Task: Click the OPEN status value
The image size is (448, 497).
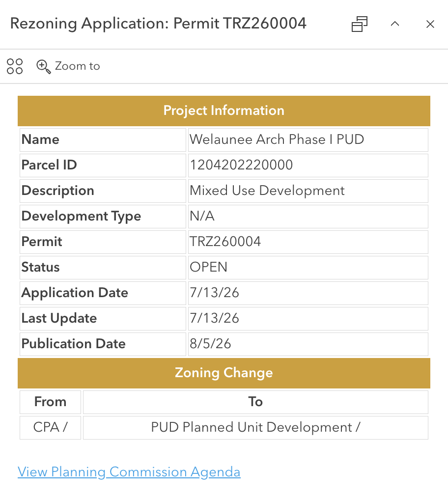Action: coord(208,267)
